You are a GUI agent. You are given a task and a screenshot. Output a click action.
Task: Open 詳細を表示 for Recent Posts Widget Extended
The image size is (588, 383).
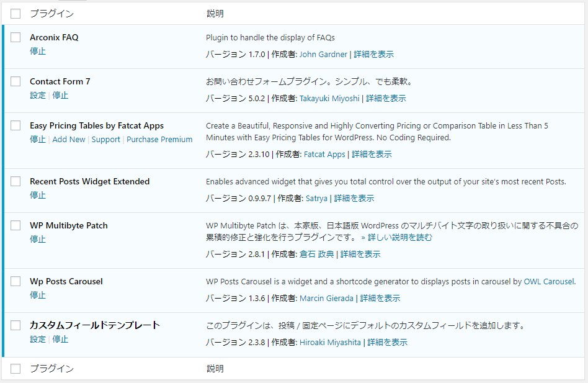(354, 198)
